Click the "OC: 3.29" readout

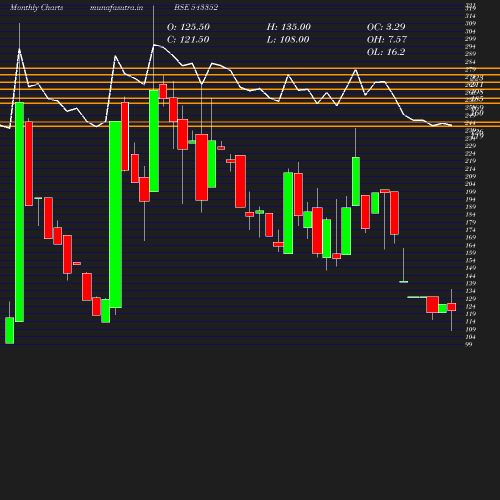(386, 27)
